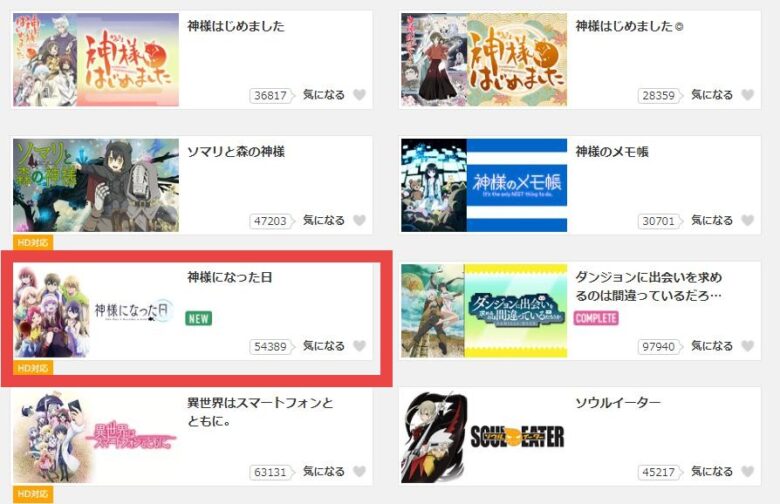Open the SOUL EATER thumbnail
This screenshot has width=780, height=504.
(x=484, y=436)
